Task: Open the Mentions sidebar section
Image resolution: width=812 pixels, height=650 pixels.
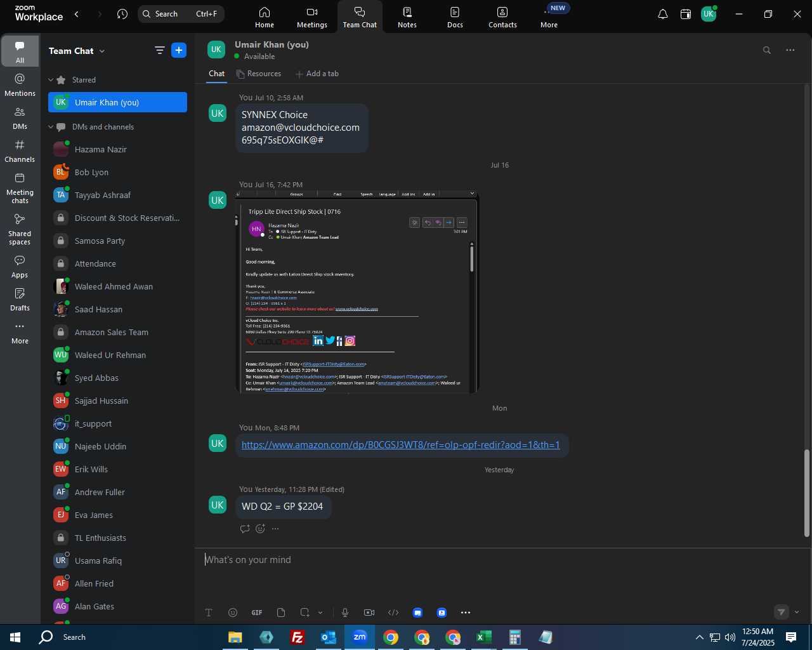Action: 20,85
